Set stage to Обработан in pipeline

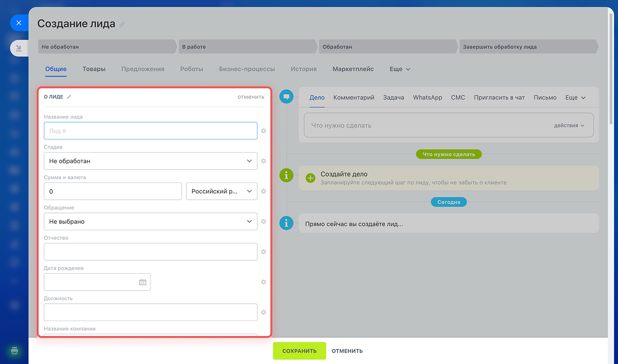(388, 47)
